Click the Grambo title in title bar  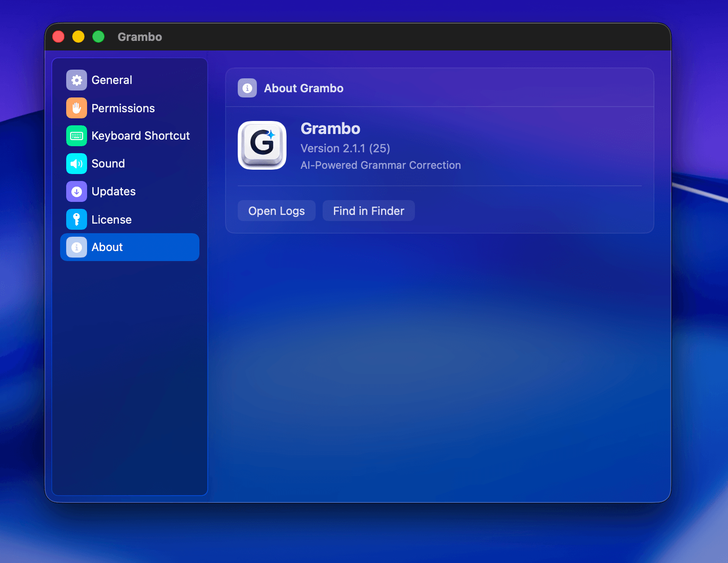pos(140,37)
